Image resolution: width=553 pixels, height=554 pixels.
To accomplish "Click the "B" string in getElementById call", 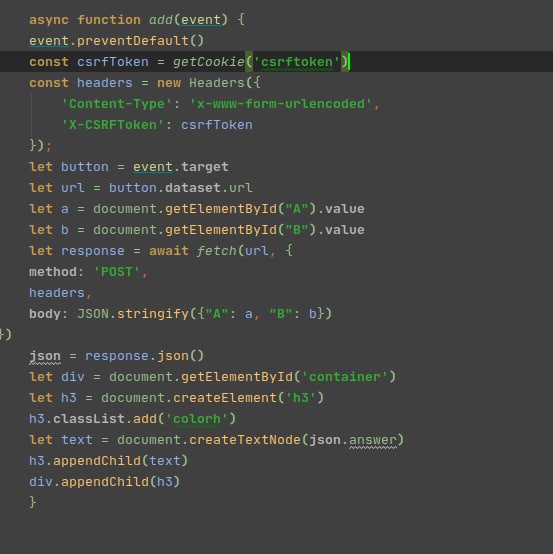I will (296, 230).
